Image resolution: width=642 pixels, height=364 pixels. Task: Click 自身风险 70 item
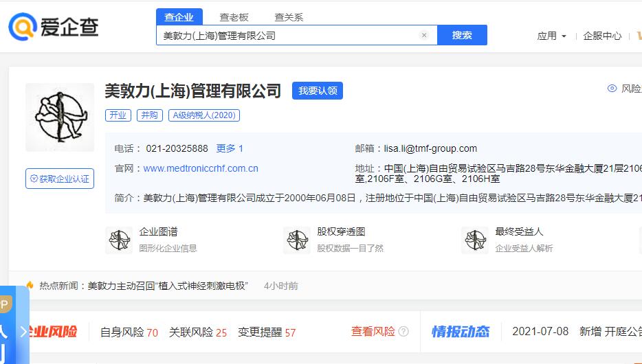[129, 332]
